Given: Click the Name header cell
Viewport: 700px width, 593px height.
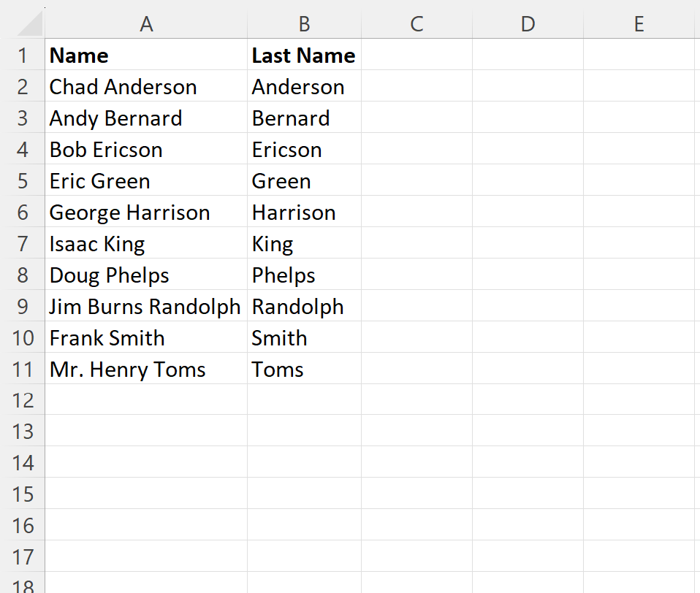Looking at the screenshot, I should 146,55.
